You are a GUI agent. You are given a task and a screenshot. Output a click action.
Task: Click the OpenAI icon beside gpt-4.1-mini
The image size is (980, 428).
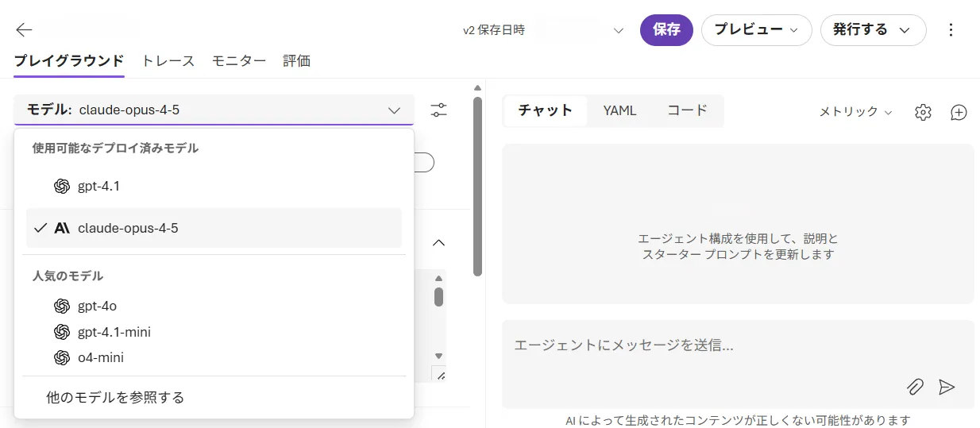click(x=62, y=332)
